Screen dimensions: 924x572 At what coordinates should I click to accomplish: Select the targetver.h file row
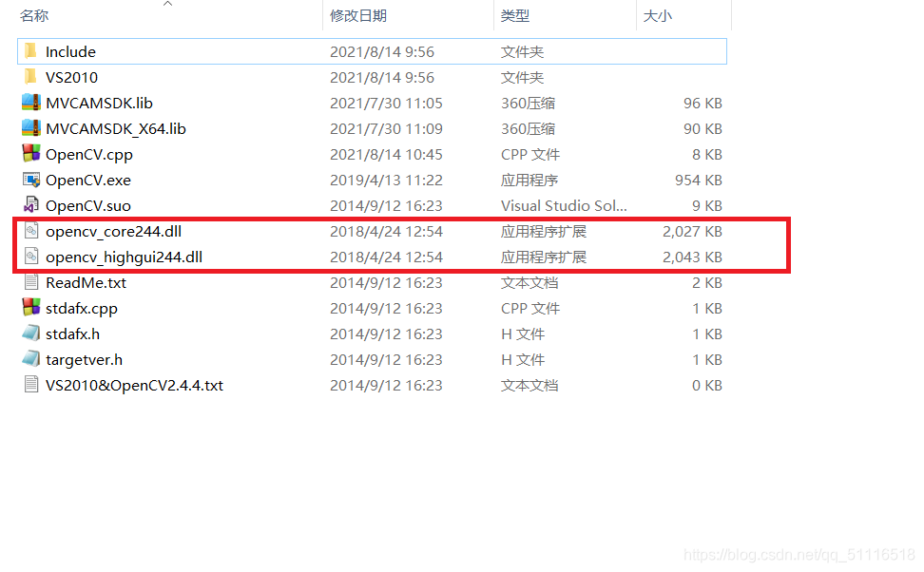click(x=82, y=359)
